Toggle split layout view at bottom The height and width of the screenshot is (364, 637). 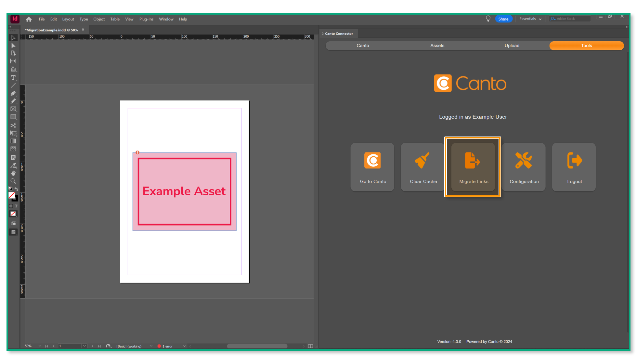tap(310, 346)
